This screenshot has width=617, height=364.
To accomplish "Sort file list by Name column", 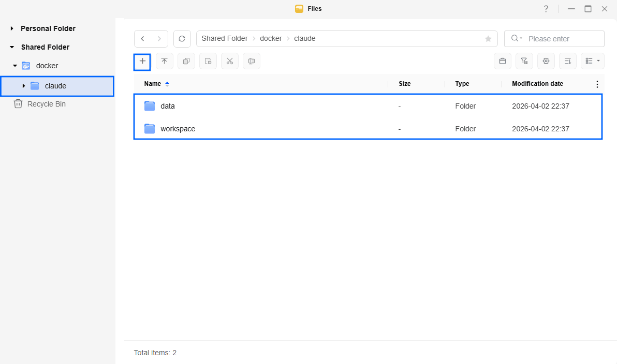I will coord(153,84).
